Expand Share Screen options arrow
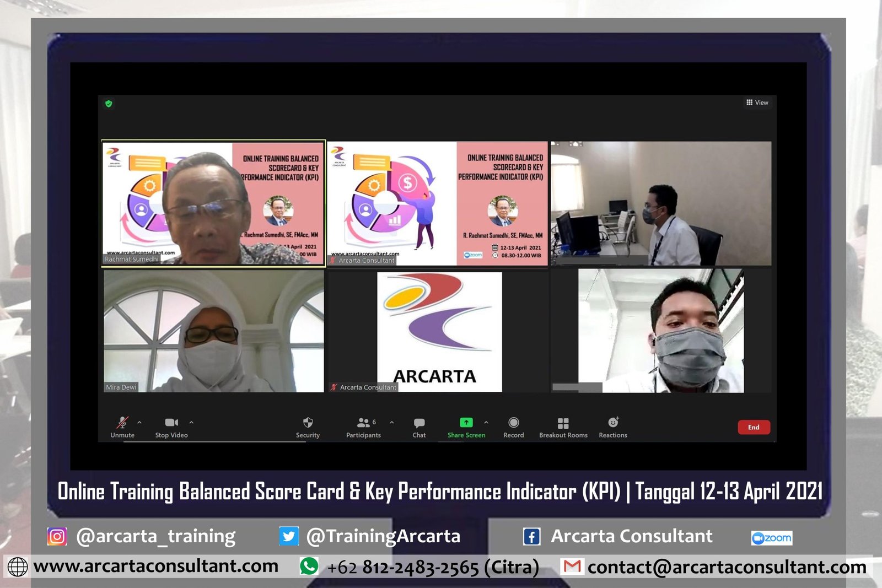 pos(486,423)
